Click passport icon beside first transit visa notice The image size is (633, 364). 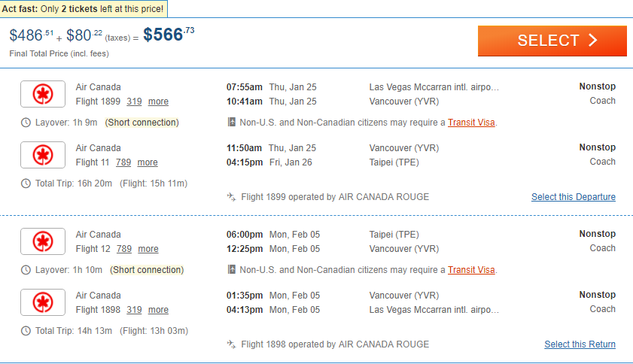[x=232, y=123]
